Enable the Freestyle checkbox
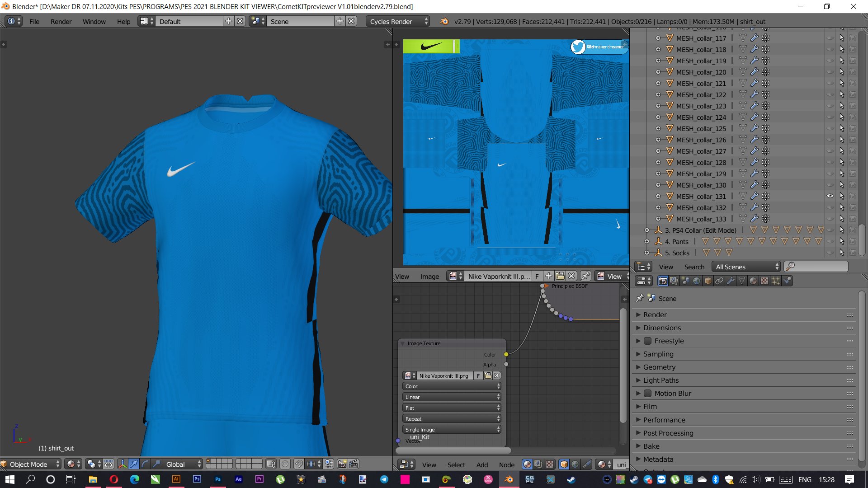The height and width of the screenshot is (488, 868). 648,341
